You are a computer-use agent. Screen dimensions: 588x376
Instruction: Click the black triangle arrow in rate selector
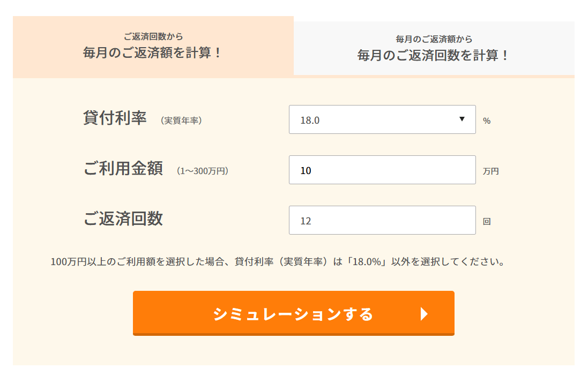click(462, 119)
